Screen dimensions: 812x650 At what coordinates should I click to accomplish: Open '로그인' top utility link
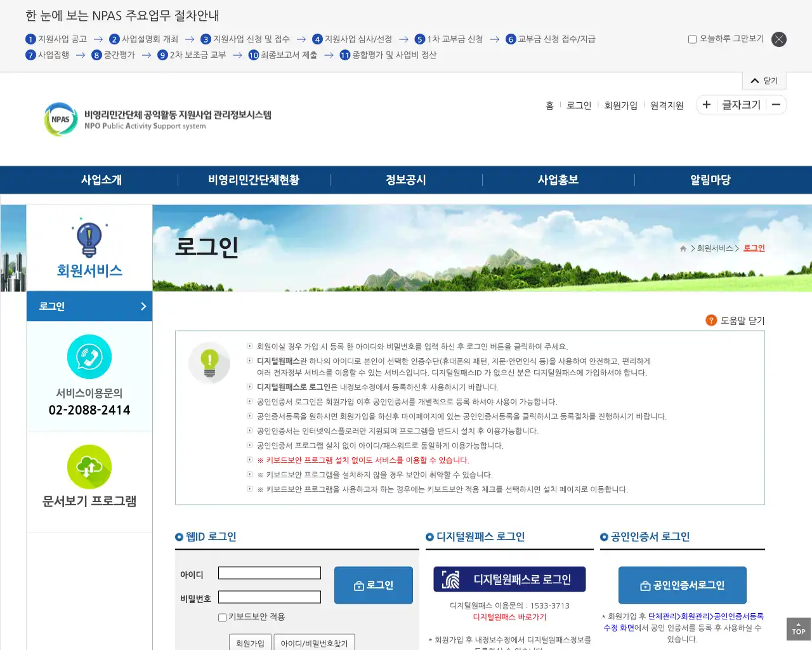(579, 105)
